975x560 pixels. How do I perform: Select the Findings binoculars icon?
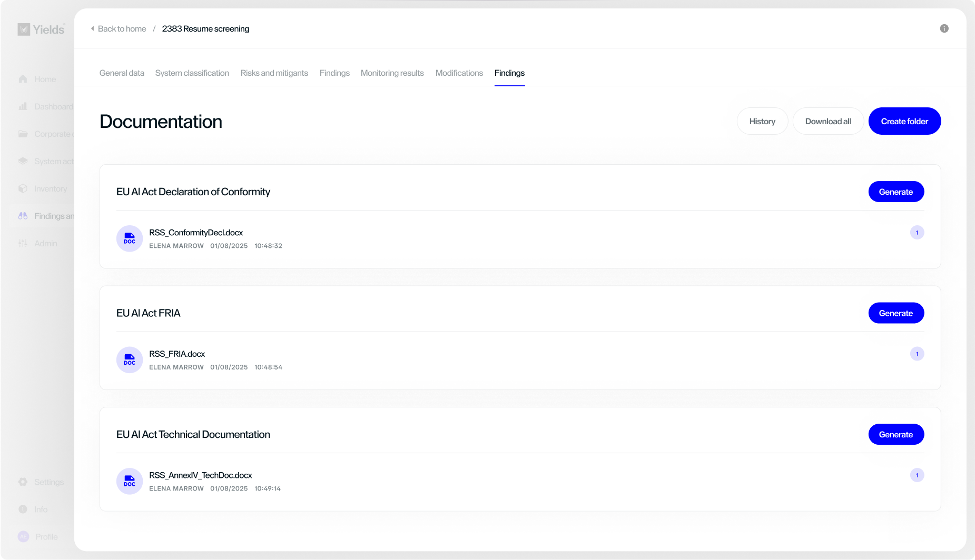(23, 216)
